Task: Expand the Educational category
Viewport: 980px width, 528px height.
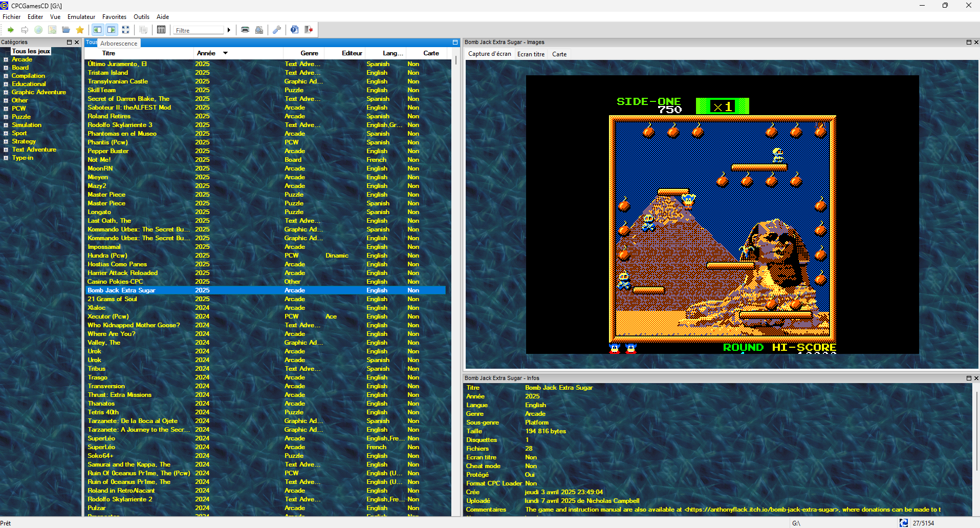Action: [6, 84]
